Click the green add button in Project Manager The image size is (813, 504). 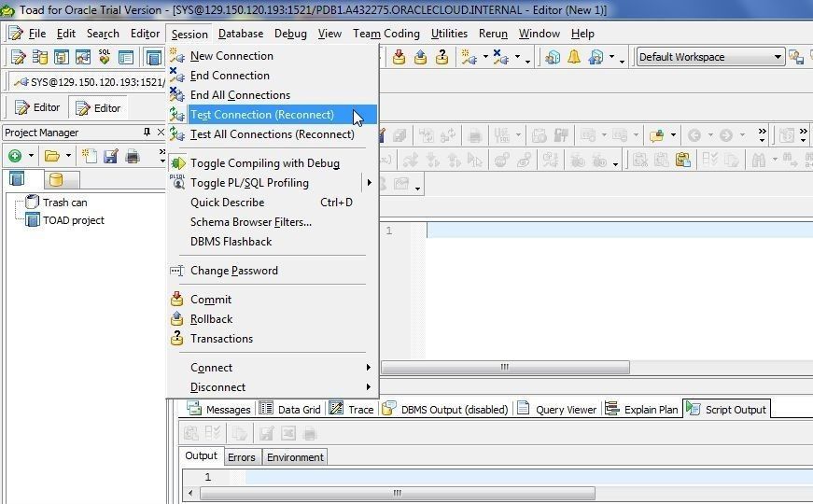15,156
